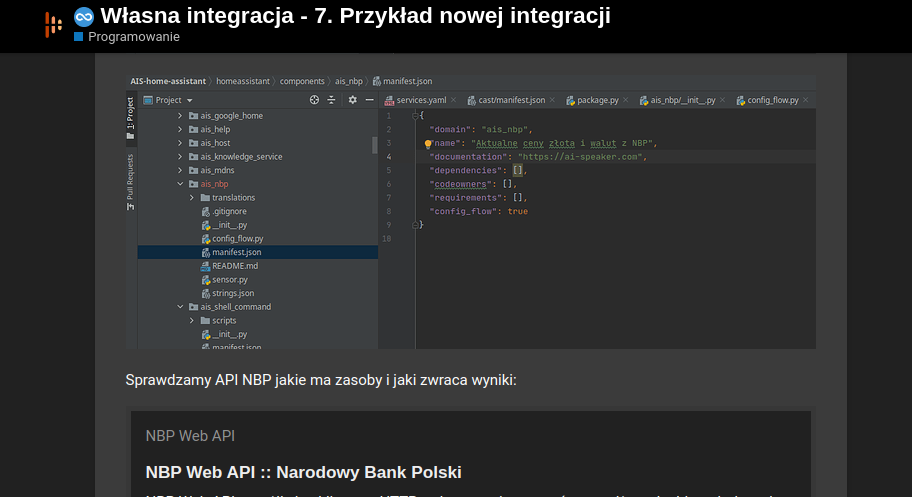This screenshot has height=497, width=912.
Task: Click the topic title Własna integracja
Action: (355, 16)
